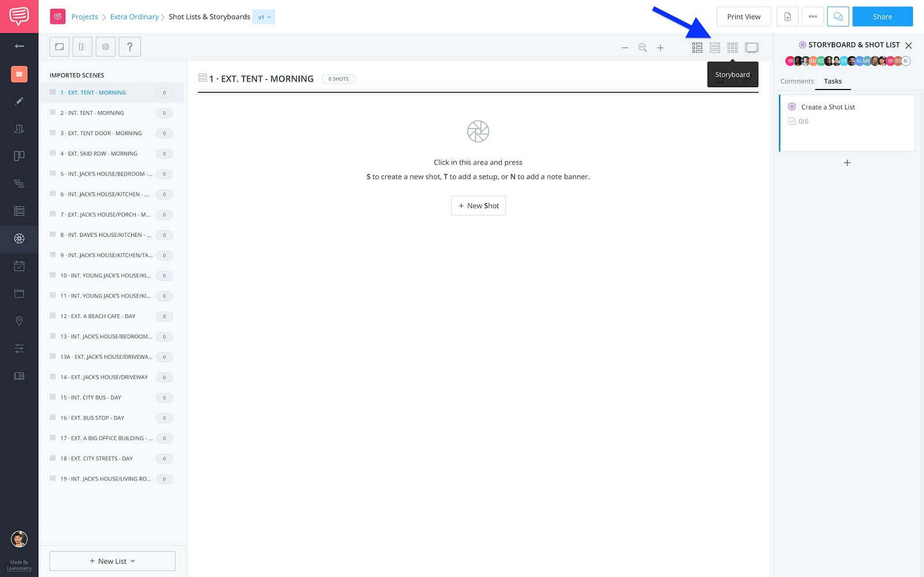This screenshot has width=924, height=577.
Task: Zoom out with the minus icon
Action: [625, 48]
